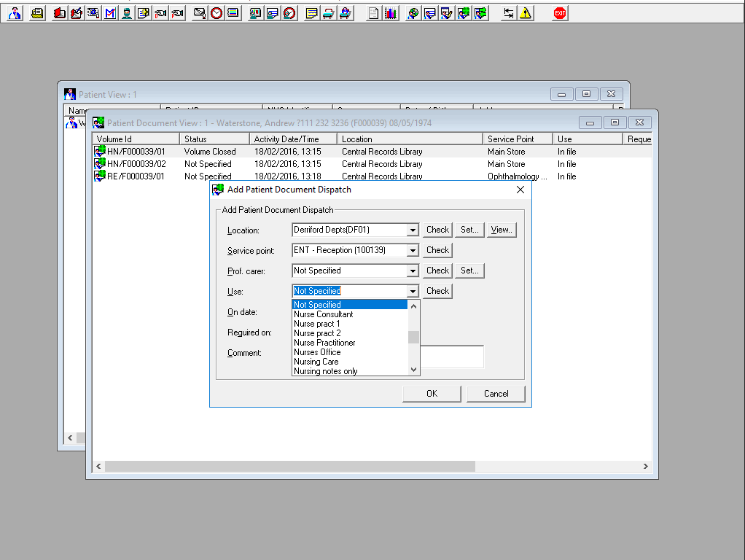This screenshot has width=745, height=560.
Task: Confirm the dispatch with OK
Action: pyautogui.click(x=432, y=394)
